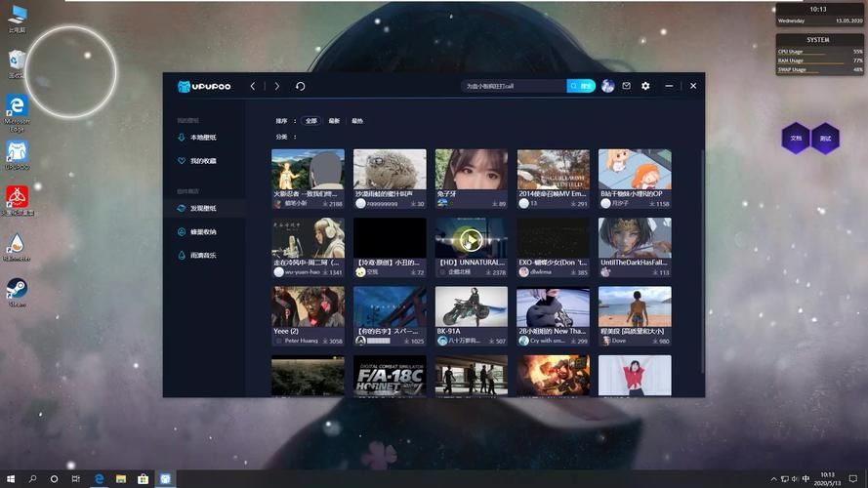Open the people walking wallpaper thumbnail
This screenshot has height=488, width=868.
471,376
